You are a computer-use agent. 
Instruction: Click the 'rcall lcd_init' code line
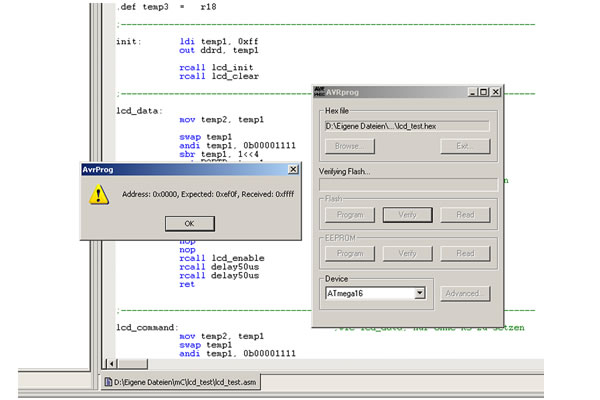[x=216, y=68]
